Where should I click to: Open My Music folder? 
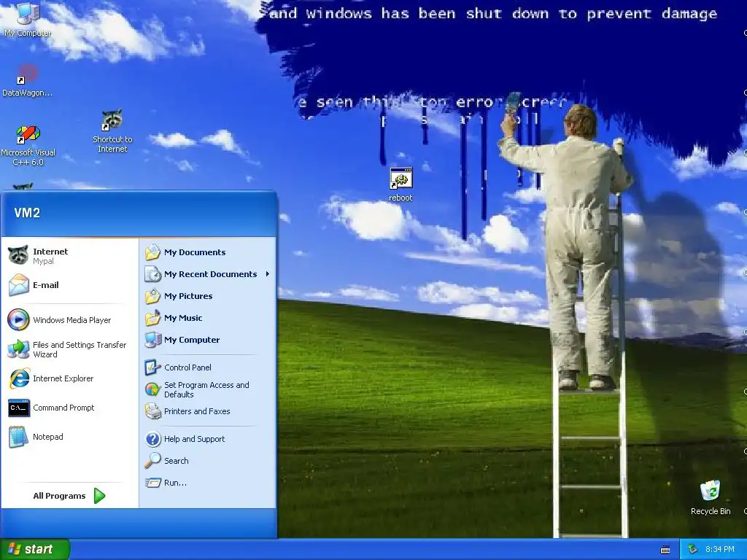208,318
